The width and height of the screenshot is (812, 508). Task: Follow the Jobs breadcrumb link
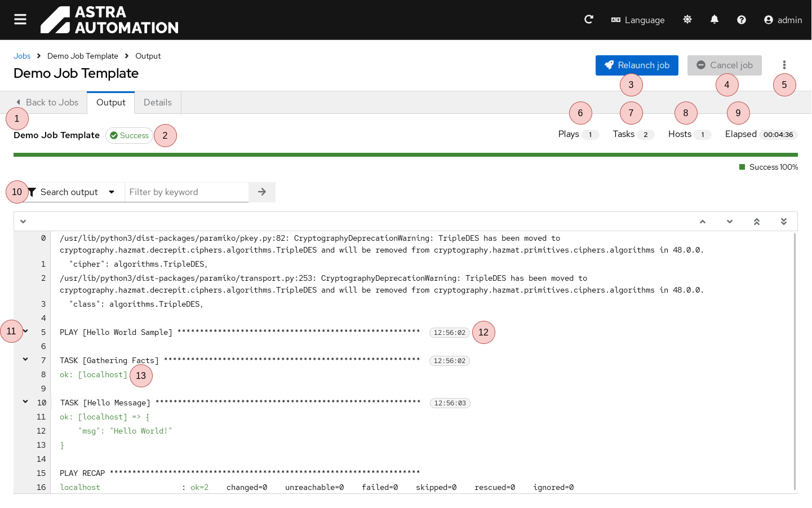click(22, 56)
